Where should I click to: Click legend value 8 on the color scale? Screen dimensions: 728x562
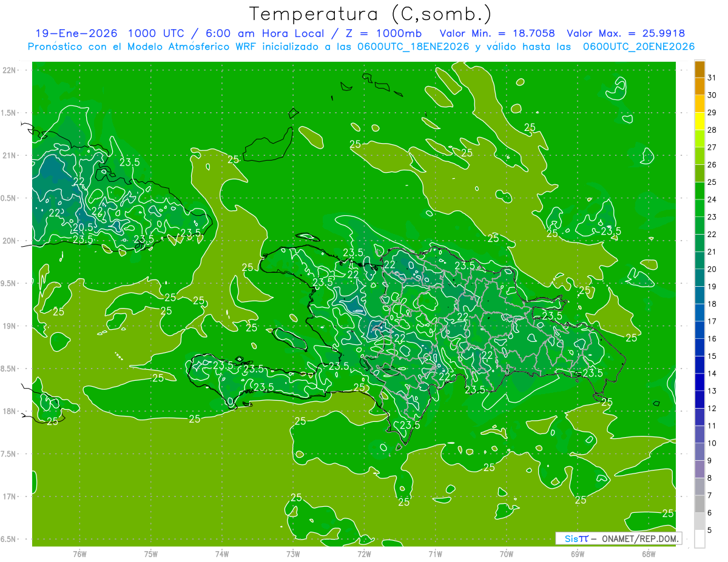tap(710, 478)
